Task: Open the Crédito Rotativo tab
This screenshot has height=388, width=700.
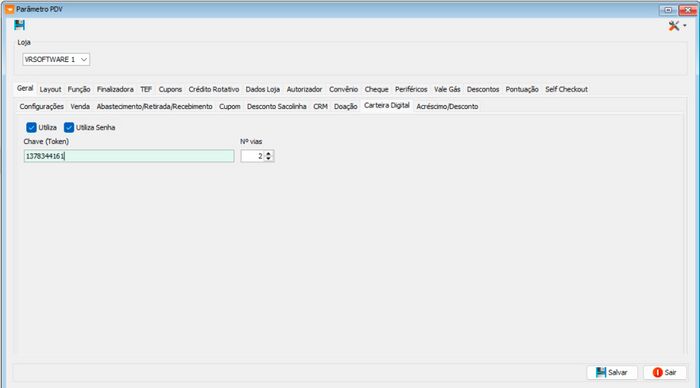Action: pos(214,89)
